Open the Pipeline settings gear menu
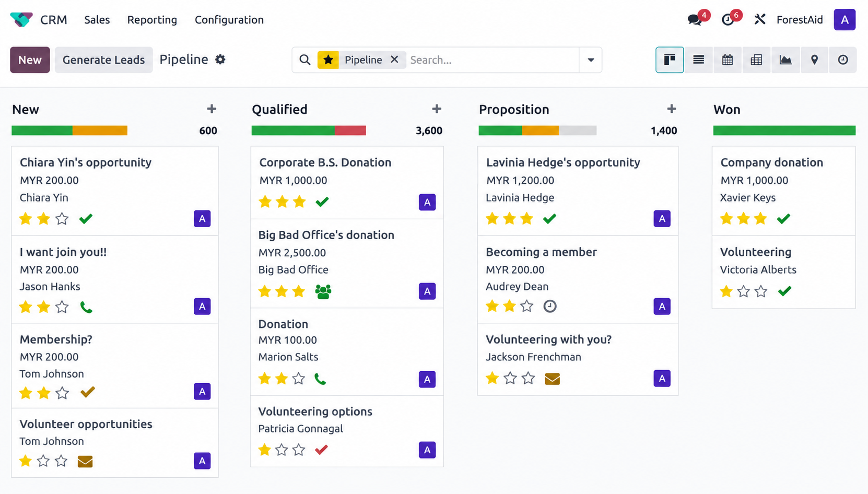Image resolution: width=868 pixels, height=494 pixels. pyautogui.click(x=220, y=60)
